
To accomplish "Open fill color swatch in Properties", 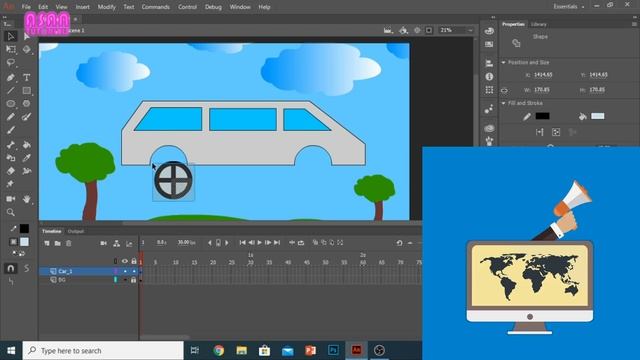I will coord(598,116).
